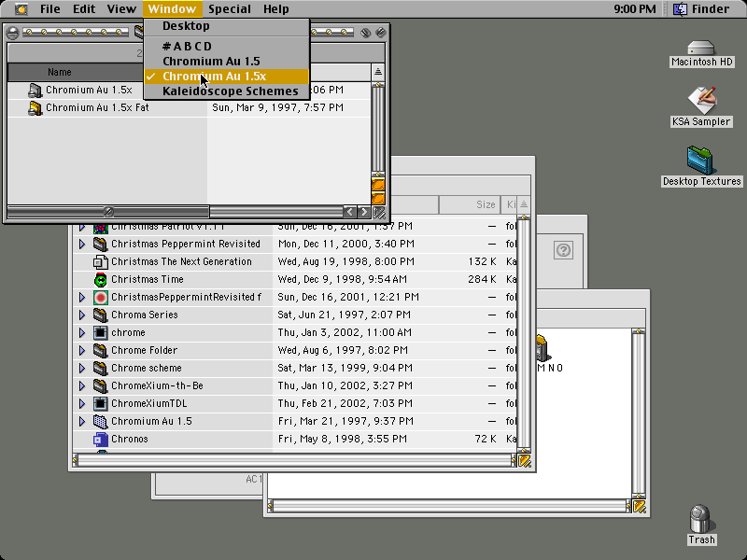Screen dimensions: 747x560
Task: Open the Help menu
Action: click(x=275, y=9)
